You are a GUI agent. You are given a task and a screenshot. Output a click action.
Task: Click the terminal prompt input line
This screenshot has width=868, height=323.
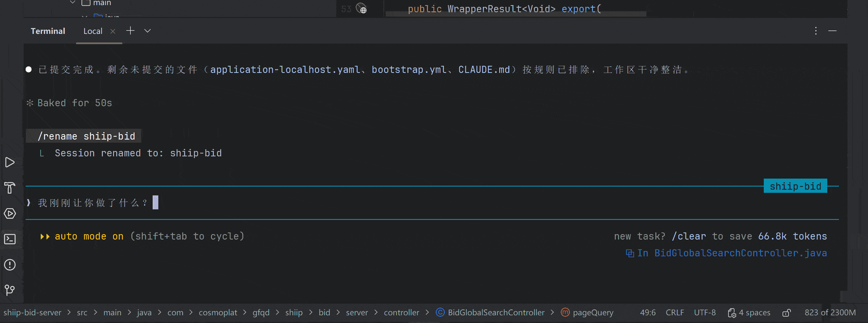click(432, 203)
